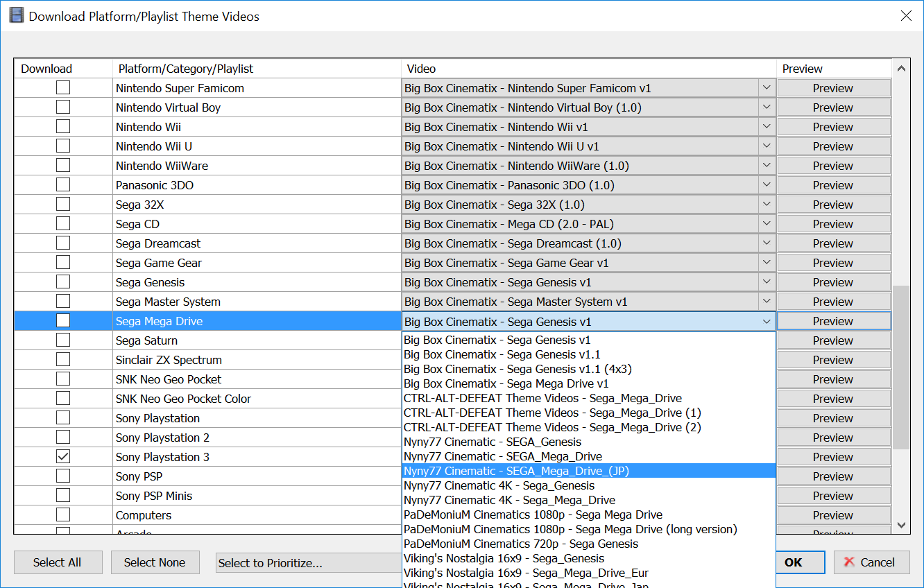Confirm with the OK button
The width and height of the screenshot is (924, 588).
[793, 562]
